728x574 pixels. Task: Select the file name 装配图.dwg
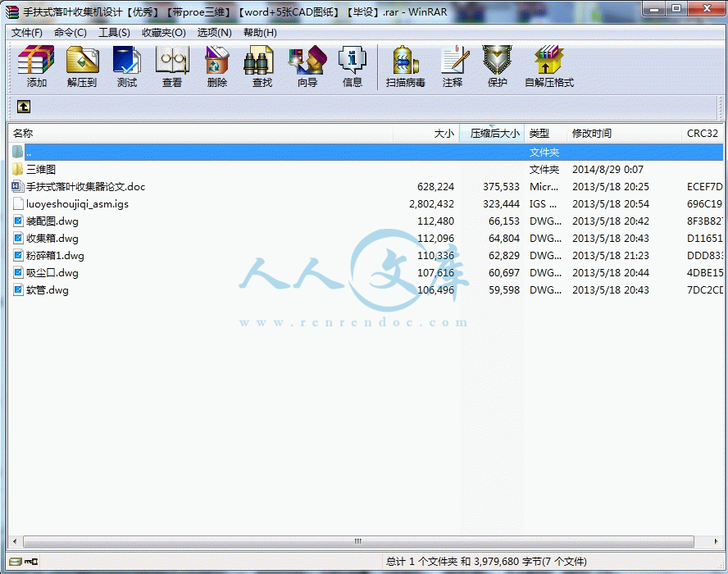(x=52, y=221)
